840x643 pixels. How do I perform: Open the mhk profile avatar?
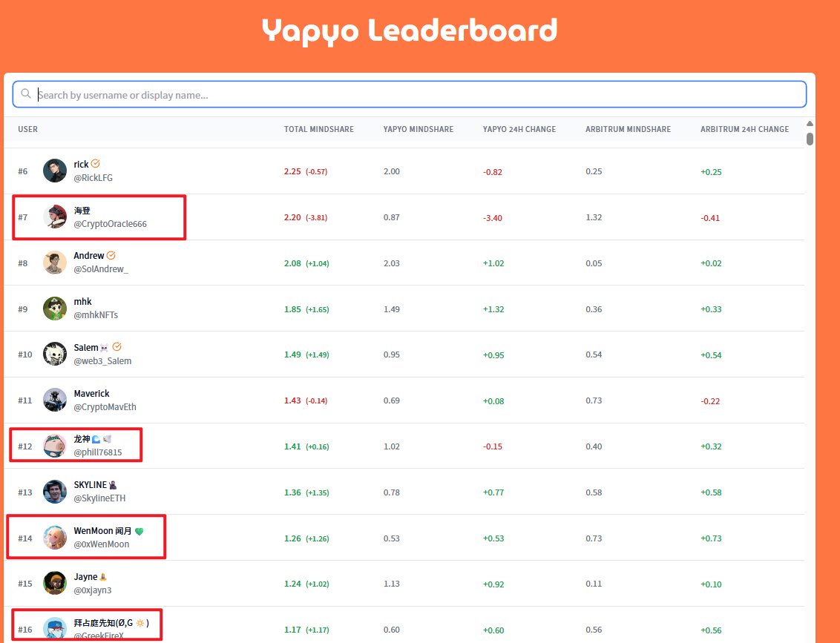[55, 309]
